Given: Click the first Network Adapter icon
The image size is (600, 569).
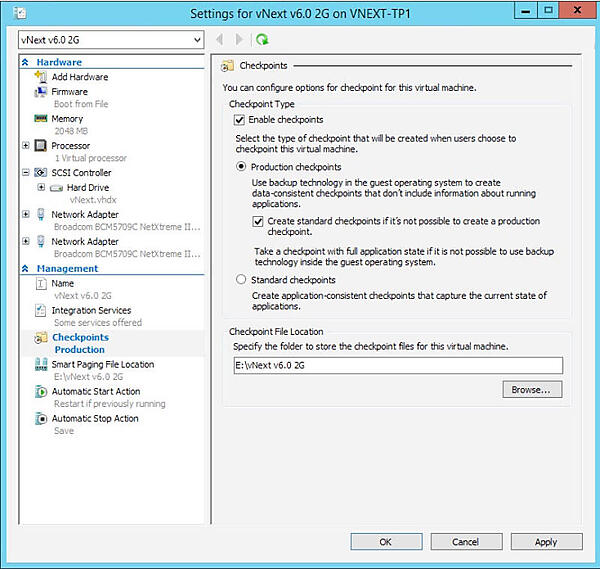Looking at the screenshot, I should click(x=41, y=214).
